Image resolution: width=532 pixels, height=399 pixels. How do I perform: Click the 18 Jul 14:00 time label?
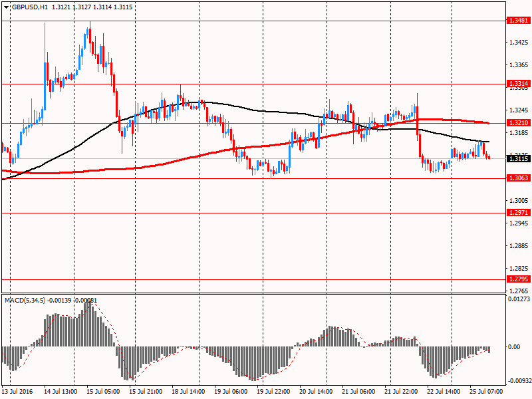pyautogui.click(x=188, y=392)
